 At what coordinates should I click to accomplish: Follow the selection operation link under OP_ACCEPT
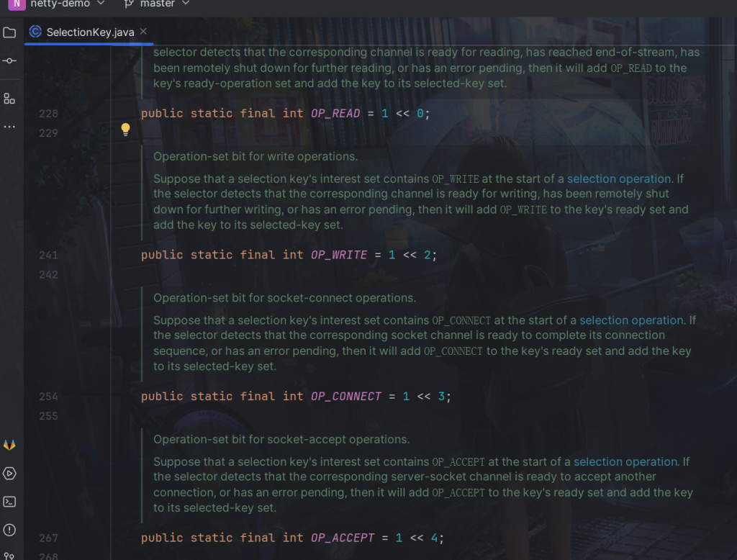tap(625, 461)
